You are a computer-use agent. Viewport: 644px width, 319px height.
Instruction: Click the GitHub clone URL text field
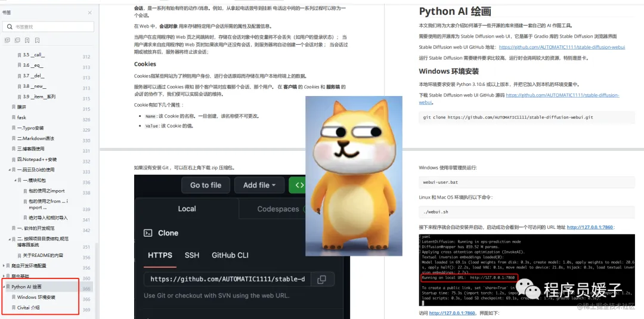coord(228,279)
